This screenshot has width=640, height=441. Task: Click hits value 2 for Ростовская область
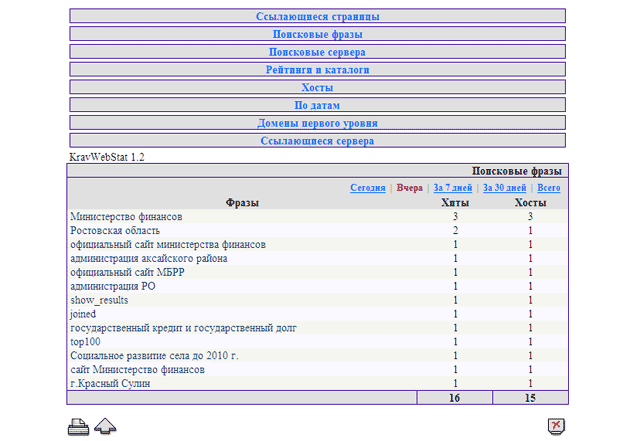point(455,230)
